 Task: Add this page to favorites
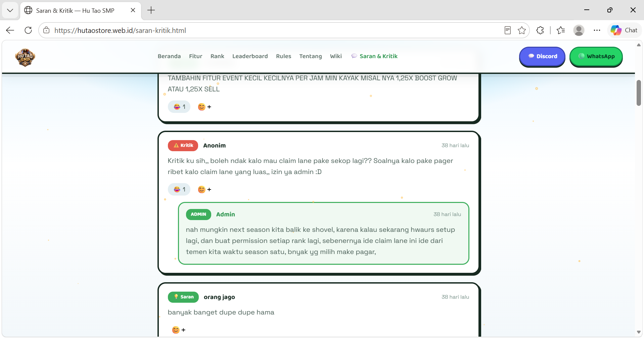pyautogui.click(x=522, y=30)
